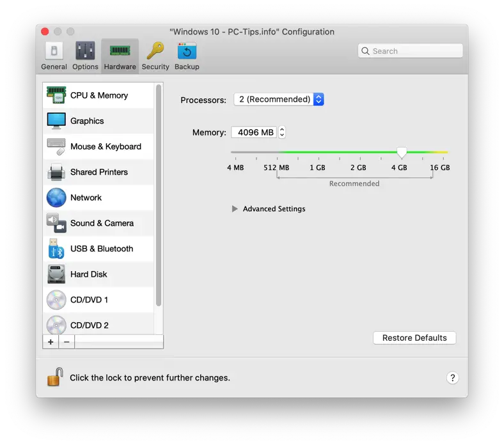Select 'Sound & Camera' text in sidebar
504x445 pixels.
102,223
